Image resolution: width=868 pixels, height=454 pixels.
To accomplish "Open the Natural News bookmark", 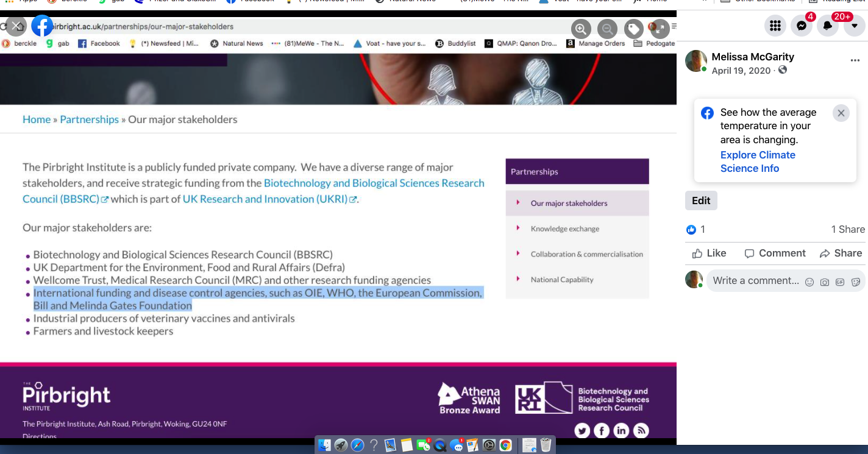I will pyautogui.click(x=237, y=43).
